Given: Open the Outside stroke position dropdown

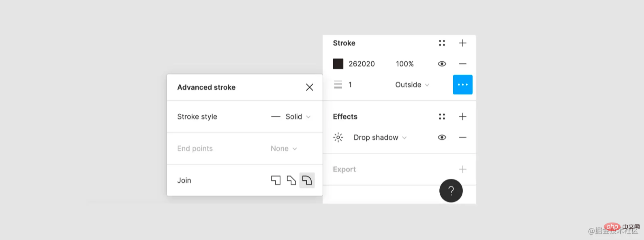Looking at the screenshot, I should point(412,84).
